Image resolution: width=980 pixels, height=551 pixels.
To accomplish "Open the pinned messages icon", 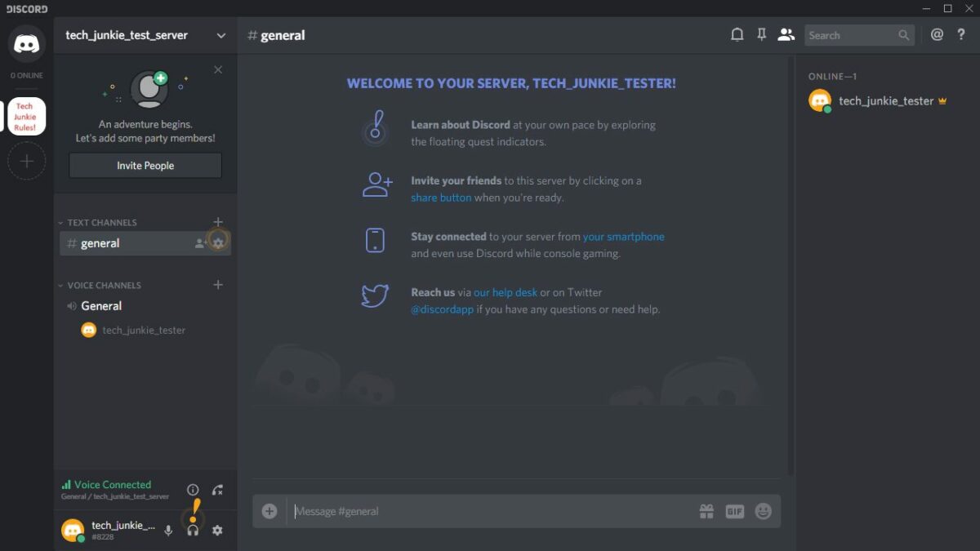I will coord(761,34).
